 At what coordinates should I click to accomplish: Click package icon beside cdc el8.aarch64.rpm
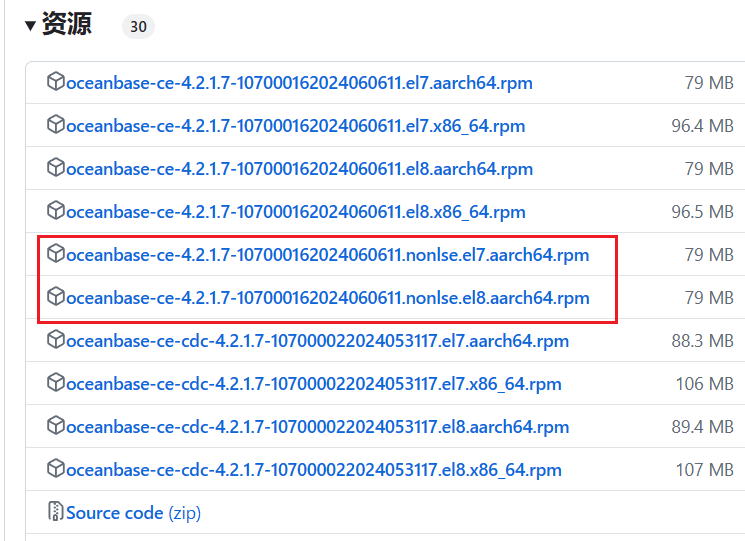pyautogui.click(x=56, y=425)
